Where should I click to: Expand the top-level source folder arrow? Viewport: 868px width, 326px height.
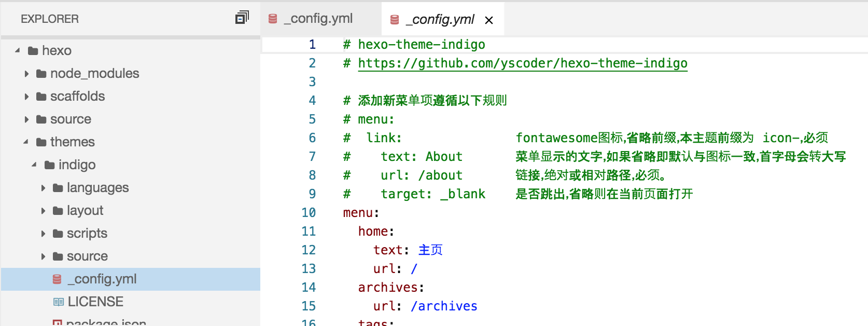26,119
